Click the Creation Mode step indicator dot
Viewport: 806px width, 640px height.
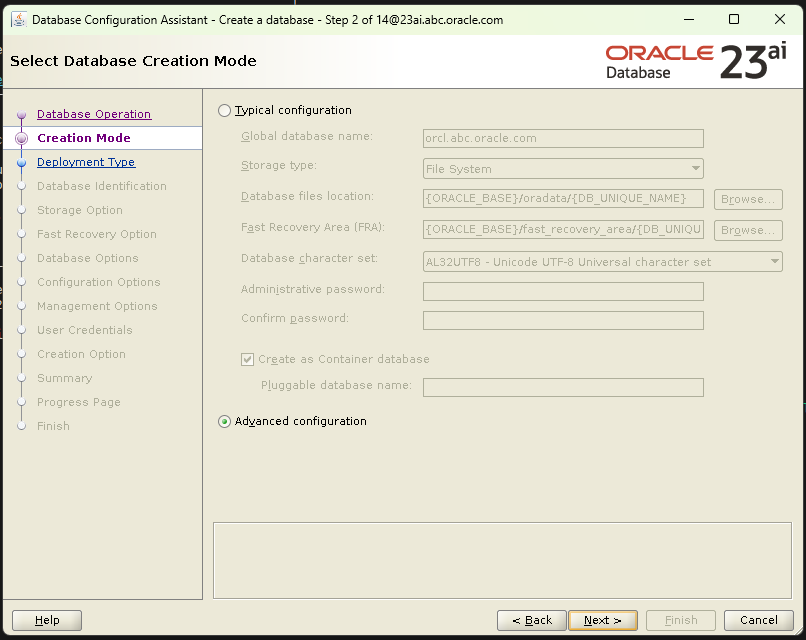(x=22, y=138)
